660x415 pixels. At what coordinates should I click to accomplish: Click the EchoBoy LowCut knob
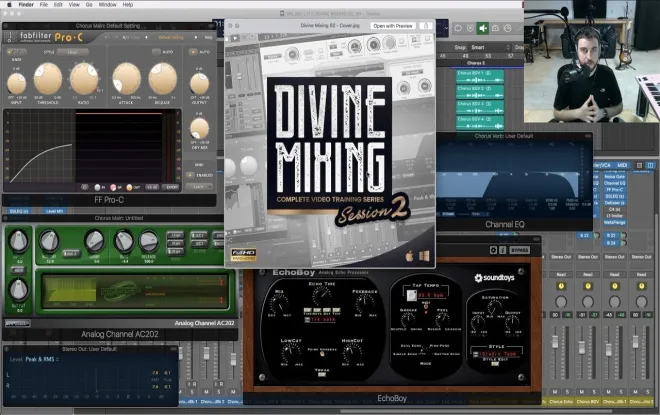[x=291, y=352]
